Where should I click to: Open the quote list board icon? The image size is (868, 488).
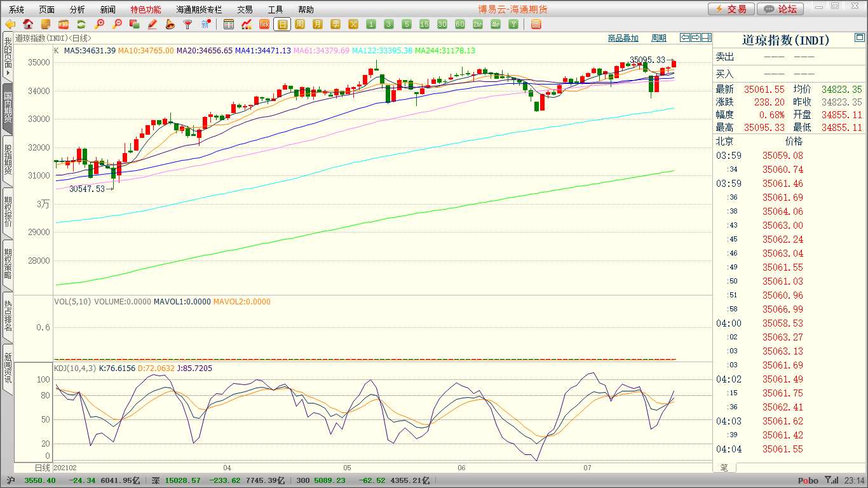(46, 25)
